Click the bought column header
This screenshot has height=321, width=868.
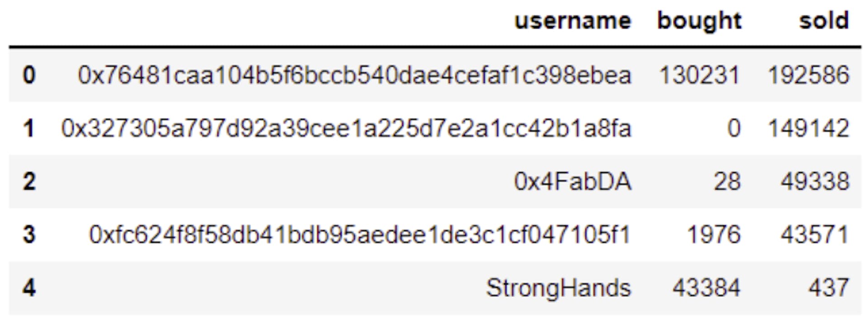(x=699, y=21)
